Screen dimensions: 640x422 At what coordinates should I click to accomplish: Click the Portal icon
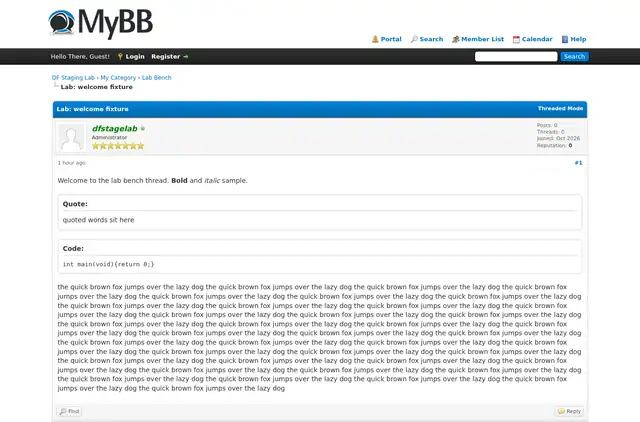click(x=375, y=39)
